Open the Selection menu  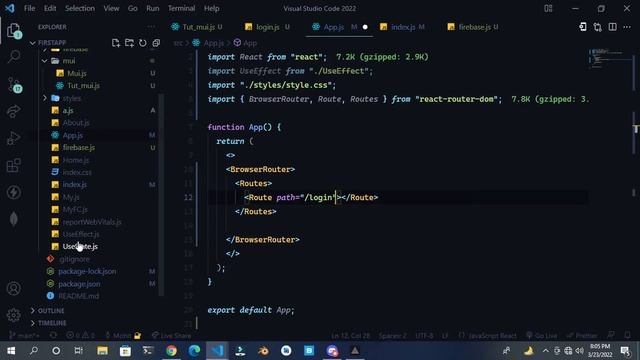tap(80, 8)
